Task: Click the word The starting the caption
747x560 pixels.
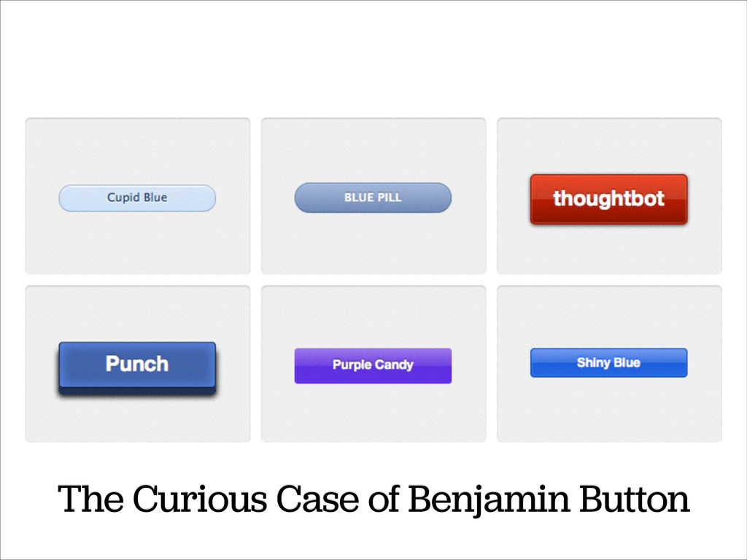Action: (90, 499)
